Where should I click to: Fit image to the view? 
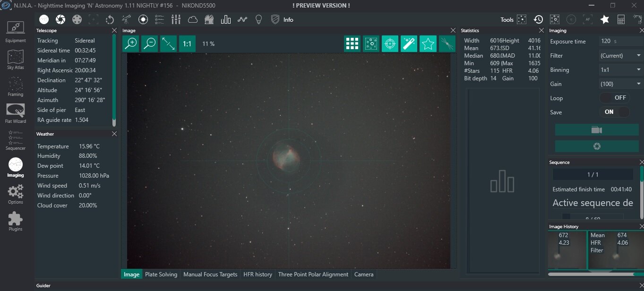click(168, 43)
